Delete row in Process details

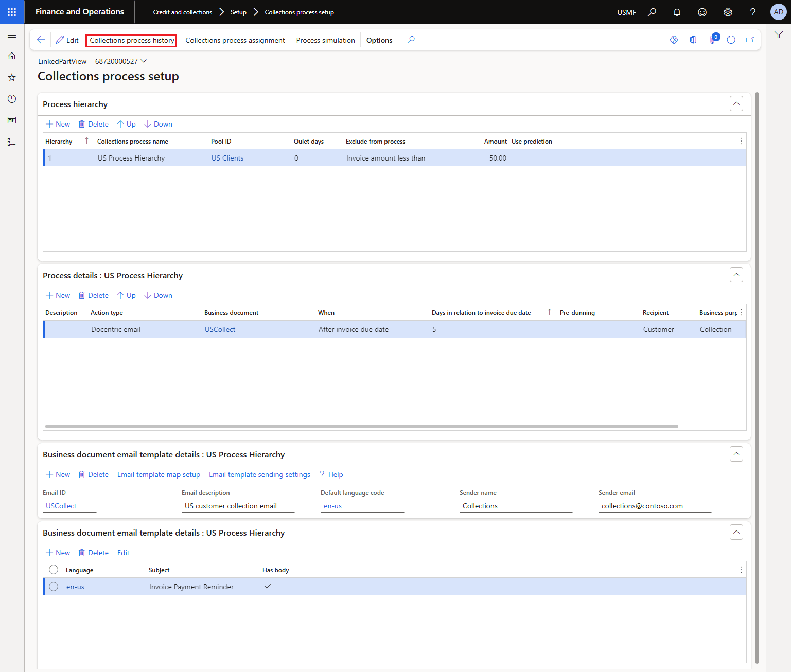click(94, 295)
